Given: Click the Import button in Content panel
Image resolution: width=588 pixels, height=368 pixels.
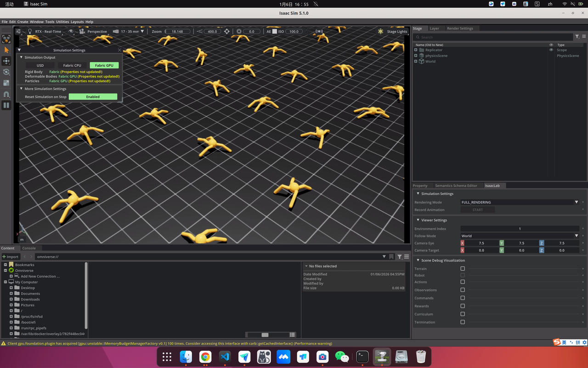Looking at the screenshot, I should (10, 257).
